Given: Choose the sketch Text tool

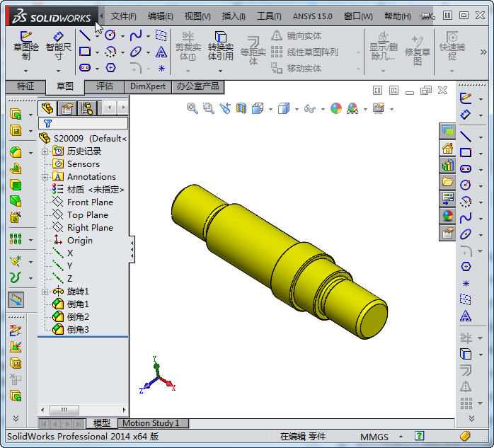Looking at the screenshot, I should click(x=161, y=52).
